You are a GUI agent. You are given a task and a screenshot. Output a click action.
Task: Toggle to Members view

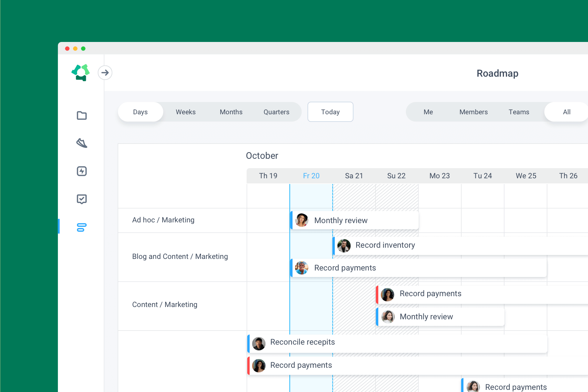[473, 112]
